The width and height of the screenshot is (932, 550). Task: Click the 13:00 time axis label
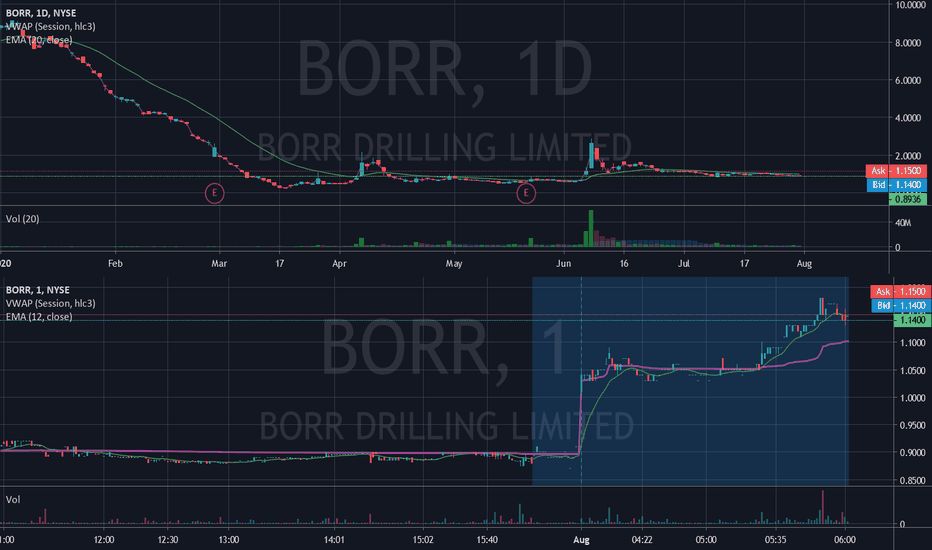(229, 540)
